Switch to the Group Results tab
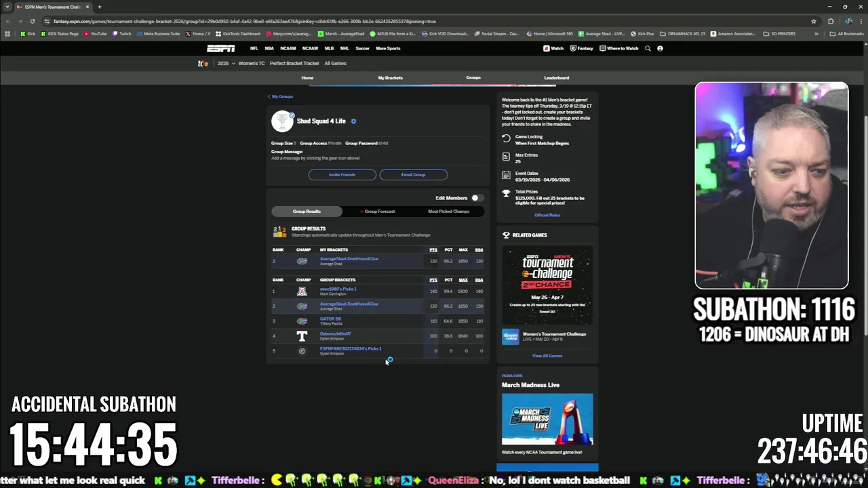868x488 pixels. pyautogui.click(x=307, y=211)
